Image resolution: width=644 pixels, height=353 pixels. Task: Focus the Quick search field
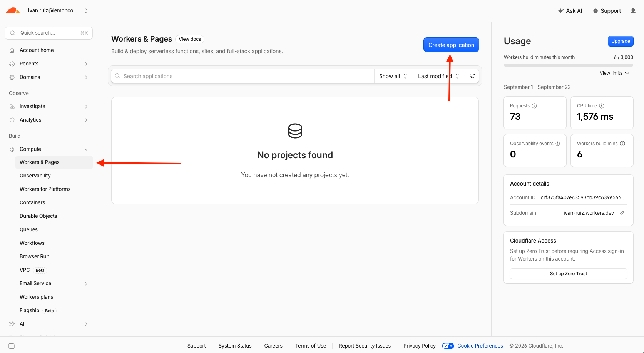pyautogui.click(x=49, y=33)
